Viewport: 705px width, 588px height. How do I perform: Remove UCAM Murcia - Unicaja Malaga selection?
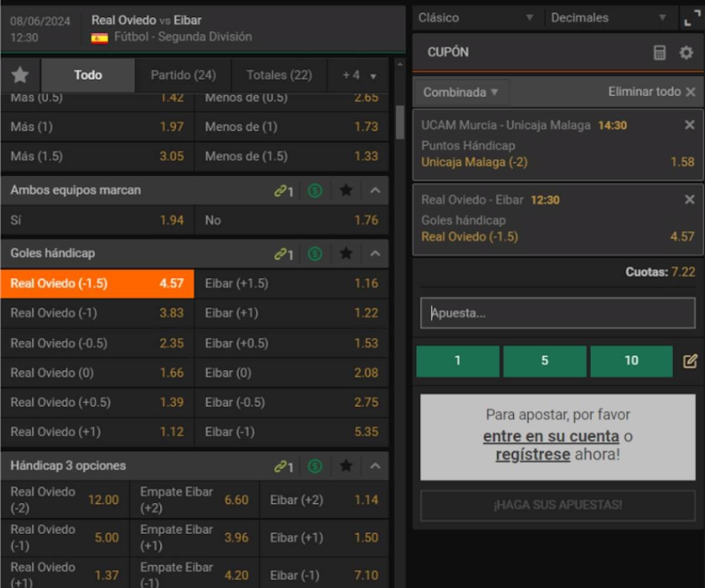click(x=690, y=125)
